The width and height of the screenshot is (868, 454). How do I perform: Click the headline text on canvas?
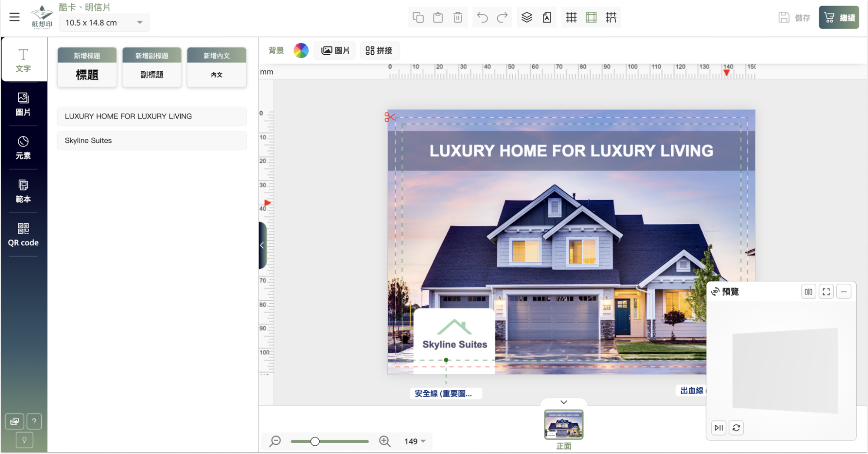[571, 151]
